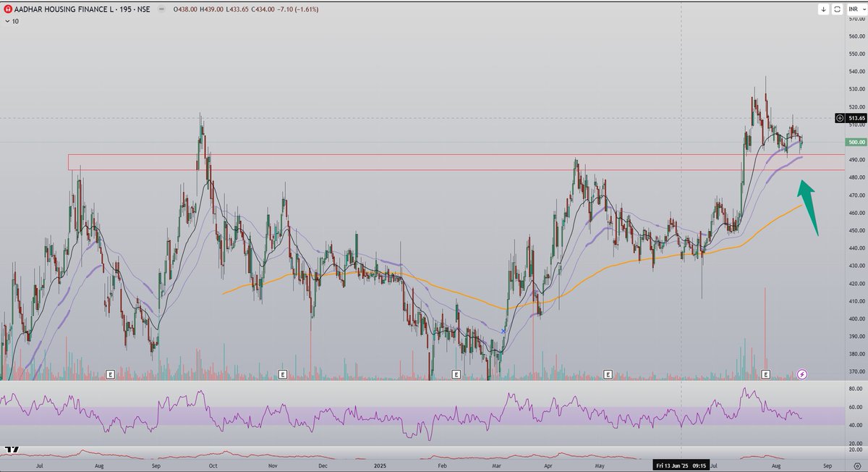Open the earnings E marker above the May label
Screen dimensions: 868x472
tap(608, 374)
